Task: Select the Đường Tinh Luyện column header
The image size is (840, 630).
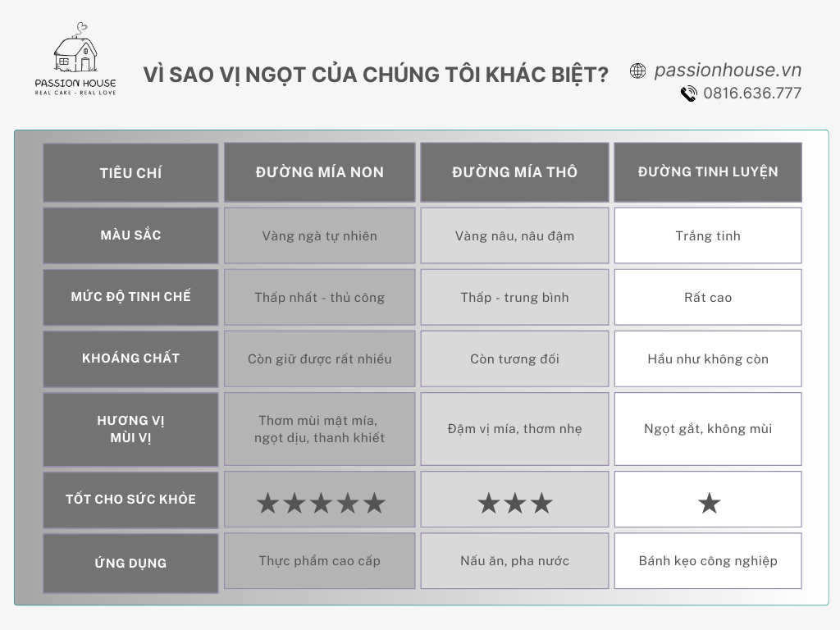Action: click(708, 172)
